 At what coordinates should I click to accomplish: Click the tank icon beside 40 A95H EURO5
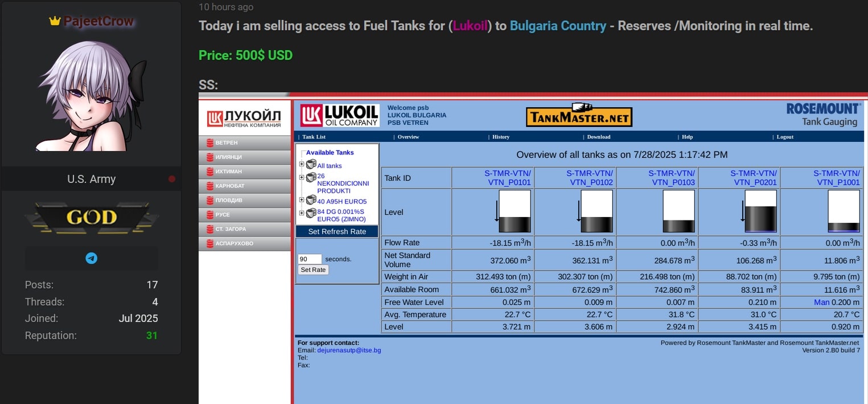coord(311,199)
